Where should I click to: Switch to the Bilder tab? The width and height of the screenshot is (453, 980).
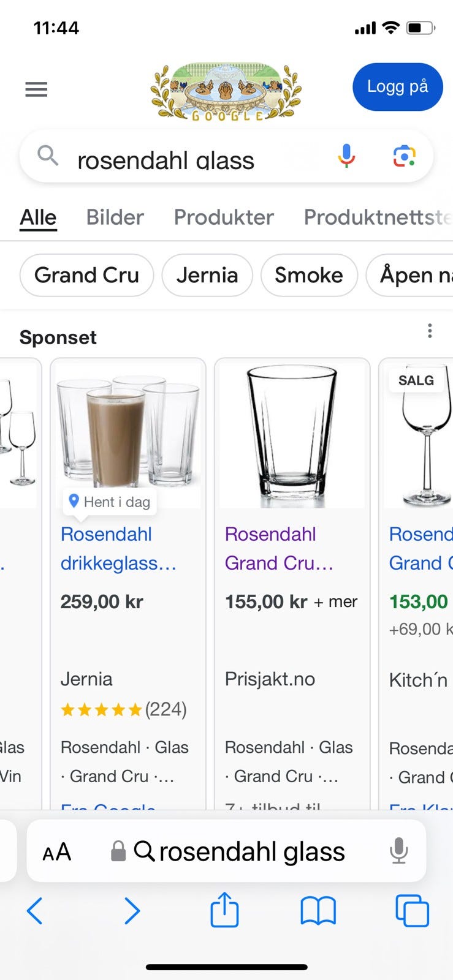pos(115,217)
